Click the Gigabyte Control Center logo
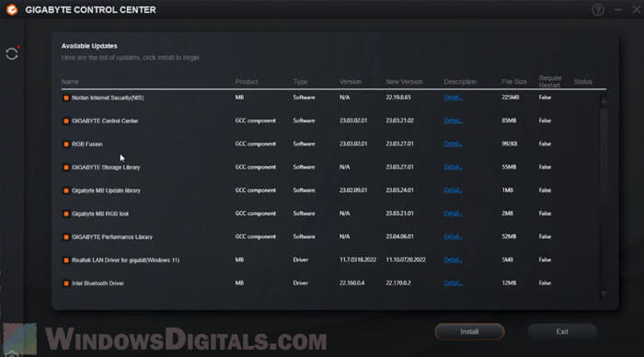The height and width of the screenshot is (357, 644). pos(12,9)
